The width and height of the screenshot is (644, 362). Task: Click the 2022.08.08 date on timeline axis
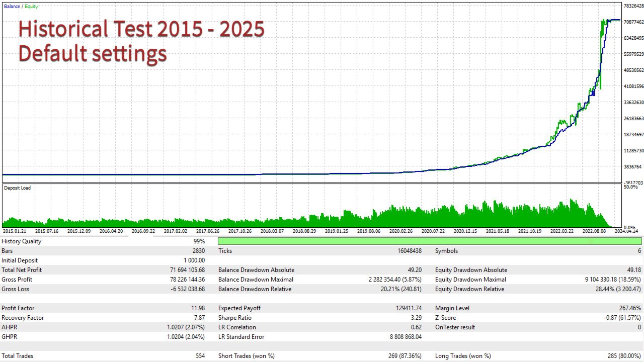tap(594, 231)
